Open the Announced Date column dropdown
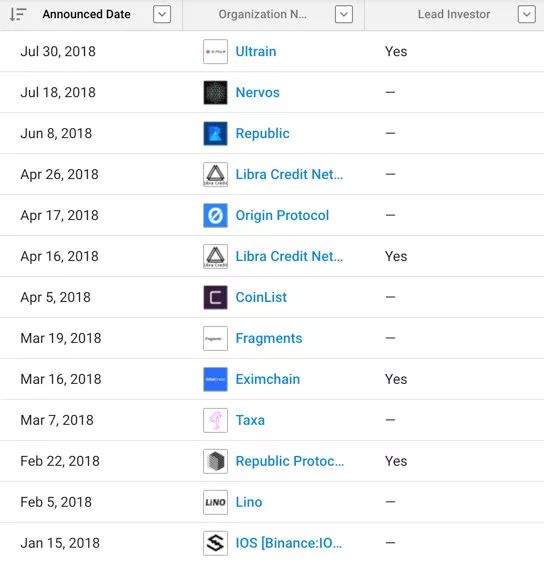544x563 pixels. point(162,14)
